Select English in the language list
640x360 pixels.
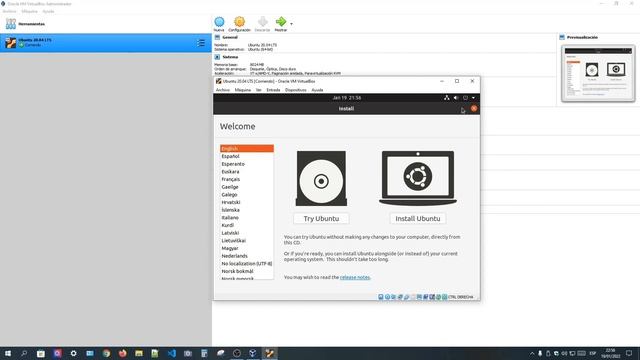point(247,149)
